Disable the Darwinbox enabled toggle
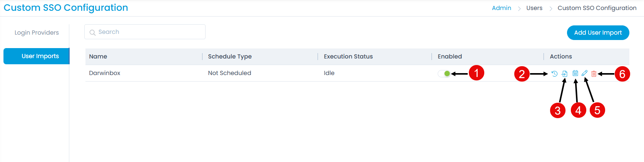 (444, 73)
